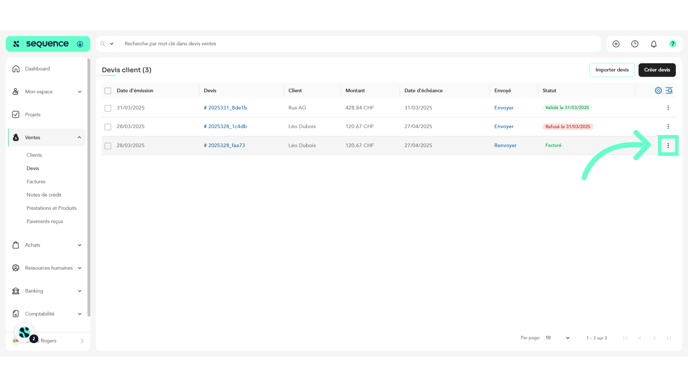Viewport: 688px width, 387px height.
Task: Open the table filter icon beside the gear
Action: [x=669, y=90]
